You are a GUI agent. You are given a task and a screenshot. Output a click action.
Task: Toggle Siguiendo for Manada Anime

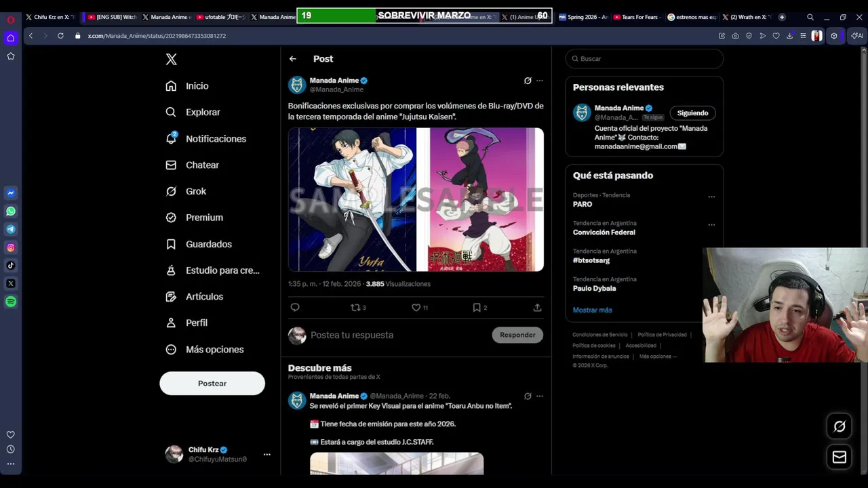[x=692, y=113]
